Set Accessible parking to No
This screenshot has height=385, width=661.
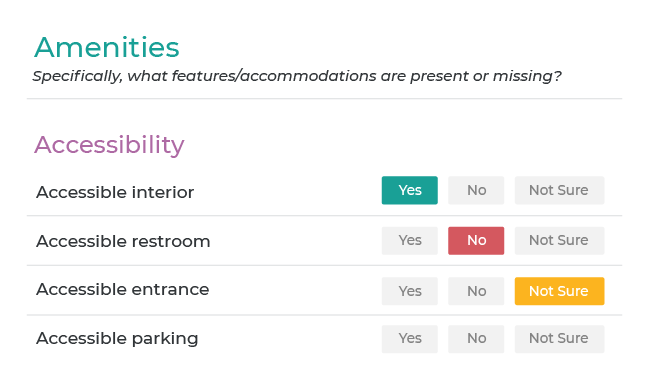(x=476, y=339)
